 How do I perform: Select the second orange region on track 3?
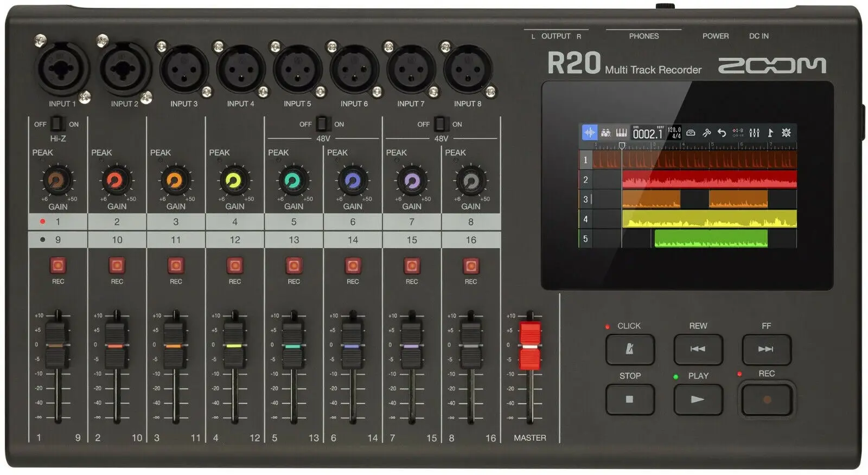pyautogui.click(x=738, y=199)
